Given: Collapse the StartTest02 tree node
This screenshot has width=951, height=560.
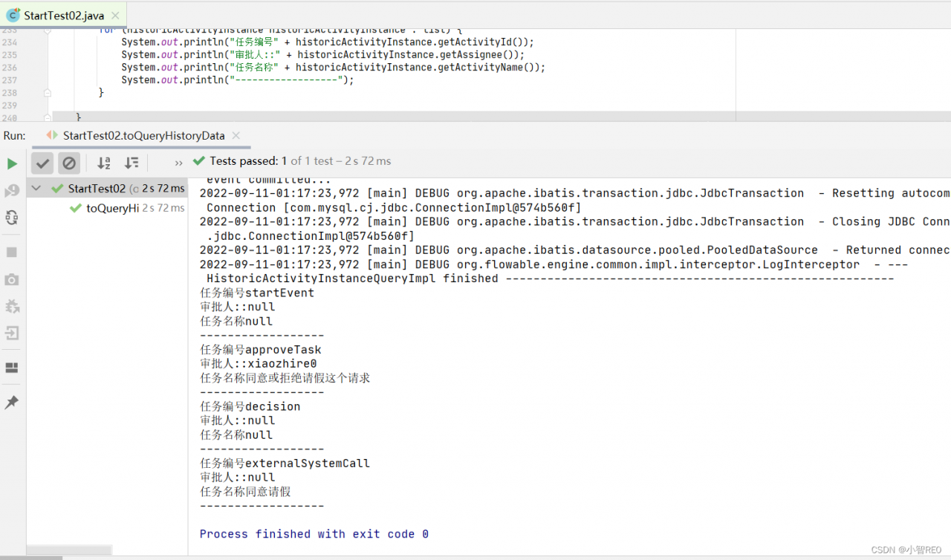Looking at the screenshot, I should point(36,189).
